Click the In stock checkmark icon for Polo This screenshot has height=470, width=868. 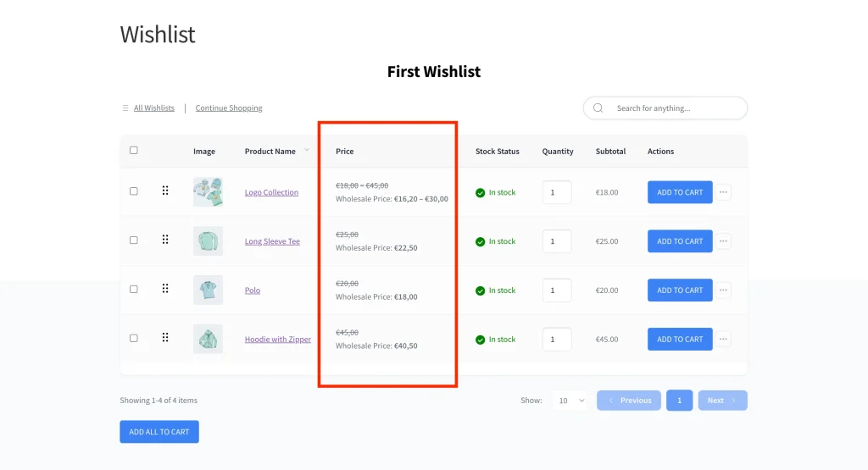point(480,290)
